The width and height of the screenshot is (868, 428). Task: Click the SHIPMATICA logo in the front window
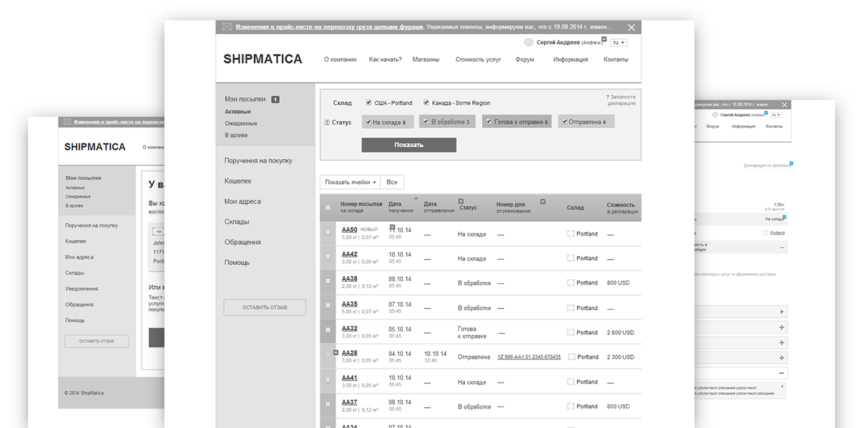coord(263,59)
